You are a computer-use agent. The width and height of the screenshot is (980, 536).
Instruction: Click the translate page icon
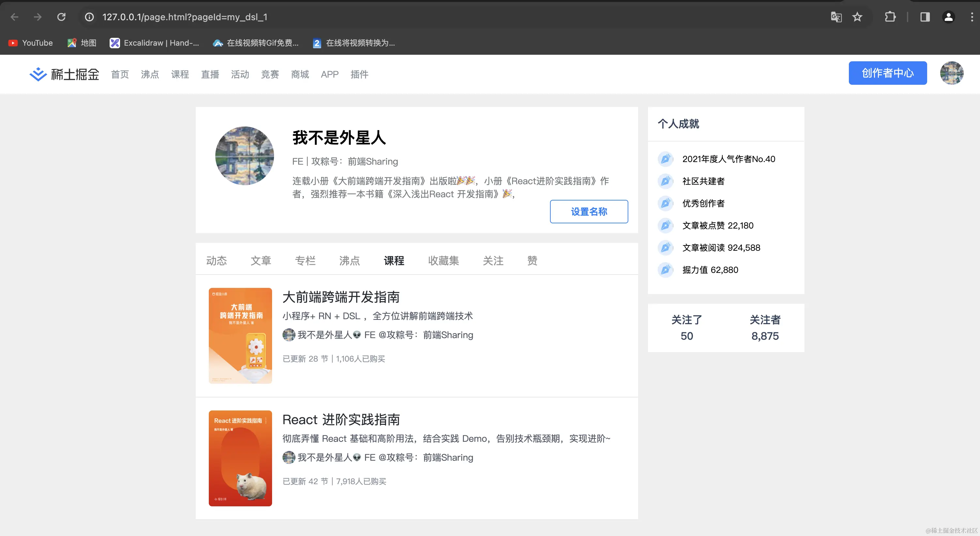pyautogui.click(x=836, y=17)
